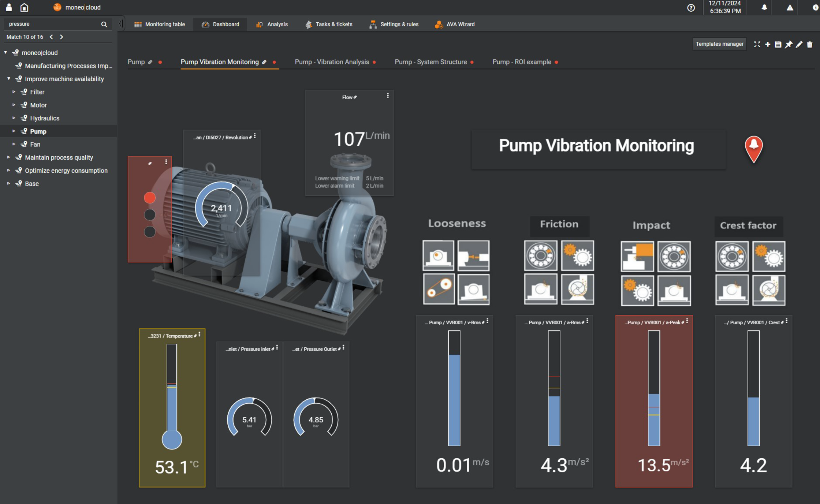The height and width of the screenshot is (504, 820).
Task: Edit the dashboard with the pencil icon
Action: 799,44
